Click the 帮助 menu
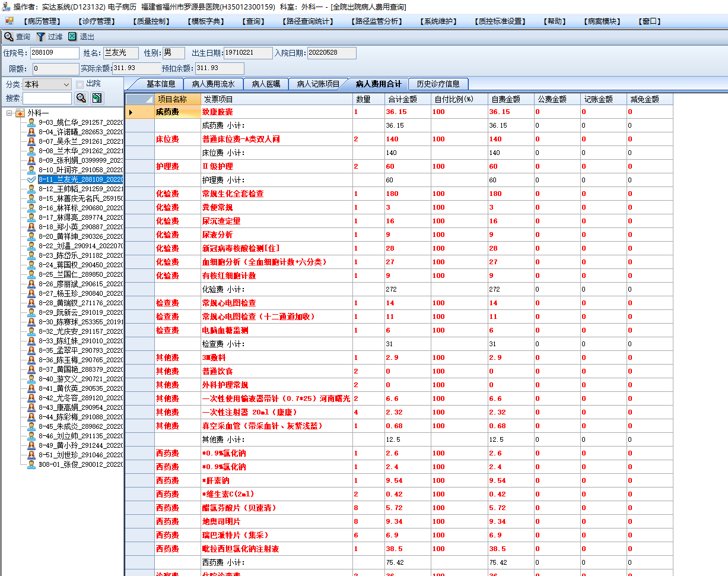728x576 pixels. (555, 21)
